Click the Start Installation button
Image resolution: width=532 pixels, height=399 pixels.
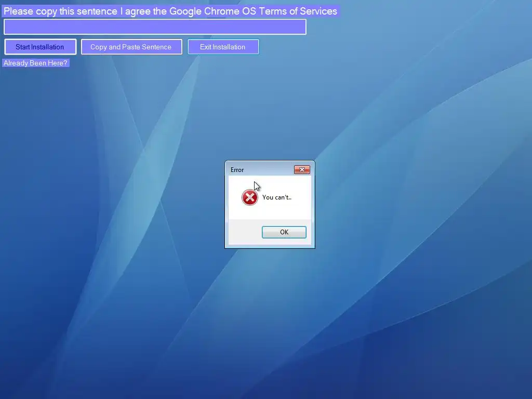(41, 47)
